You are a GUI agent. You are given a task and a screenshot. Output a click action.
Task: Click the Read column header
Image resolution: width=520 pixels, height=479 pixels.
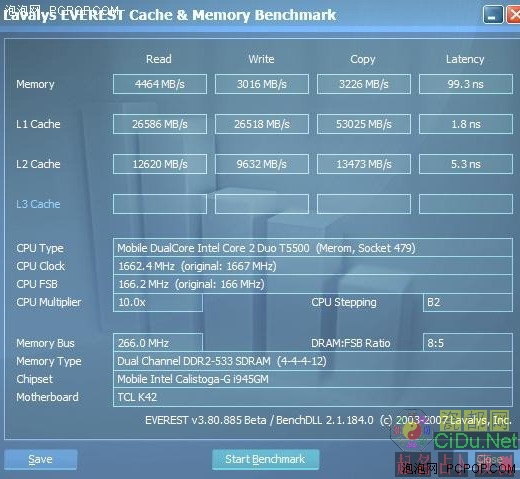159,59
